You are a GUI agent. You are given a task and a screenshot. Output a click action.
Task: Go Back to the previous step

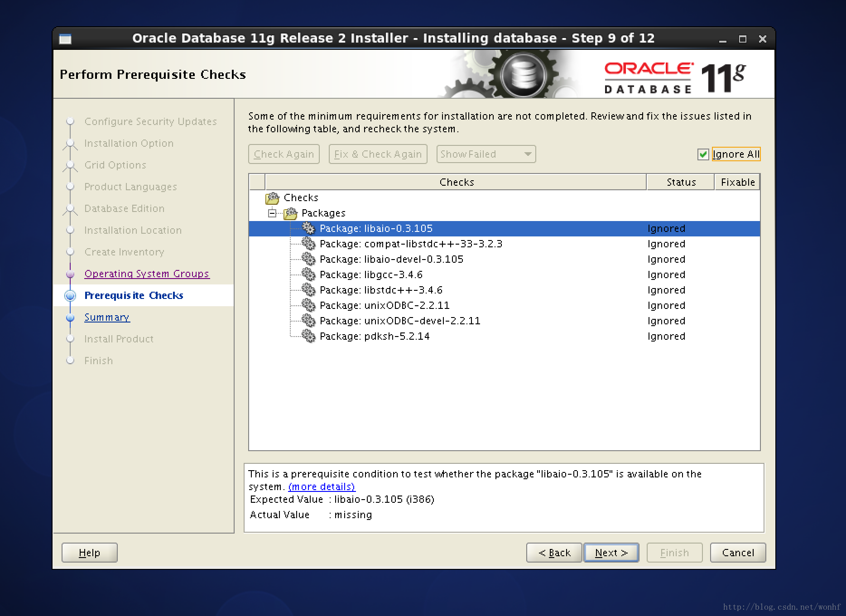point(554,553)
